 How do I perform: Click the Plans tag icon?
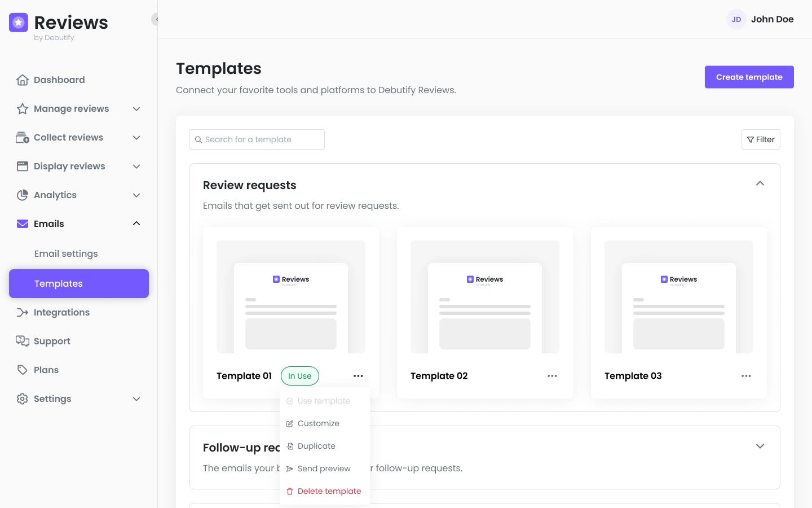tap(23, 370)
